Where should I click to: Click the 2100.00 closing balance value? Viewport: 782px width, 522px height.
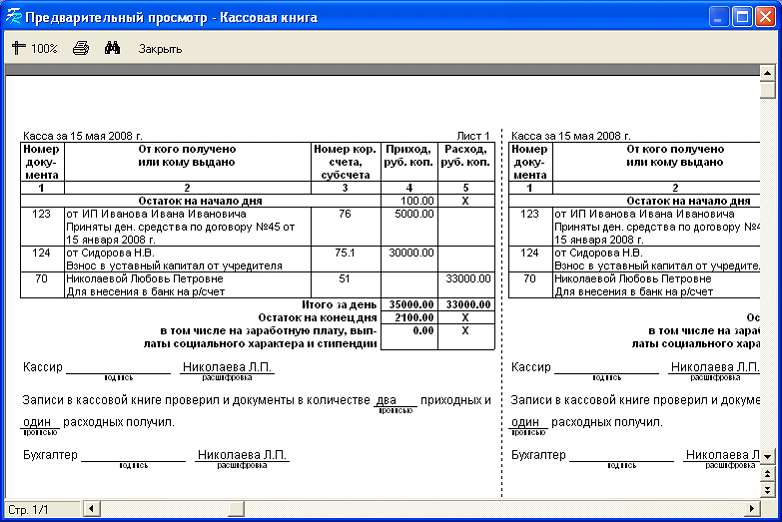[414, 318]
